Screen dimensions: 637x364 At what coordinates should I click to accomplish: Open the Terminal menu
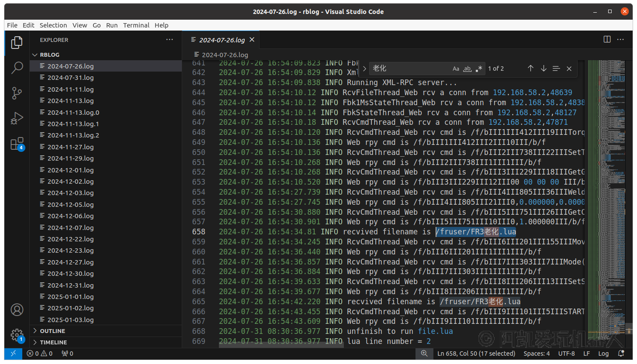point(136,25)
